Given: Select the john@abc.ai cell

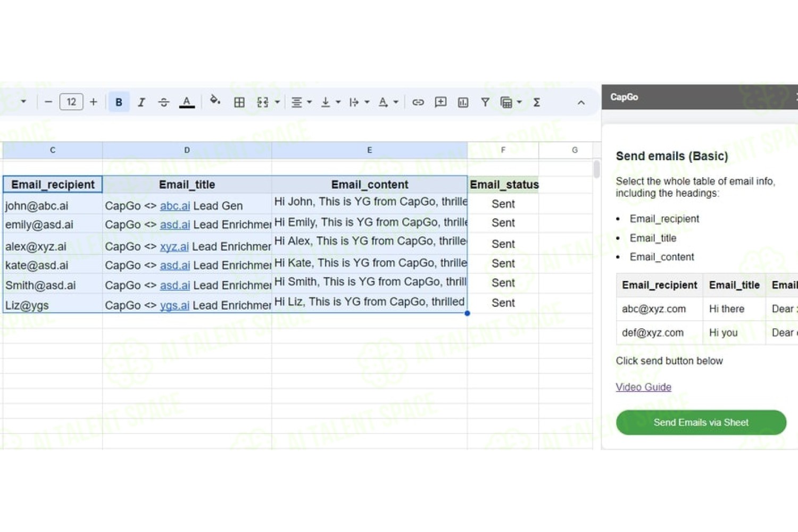Looking at the screenshot, I should click(x=53, y=204).
